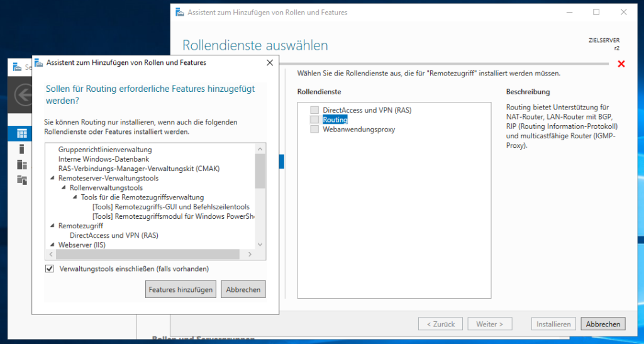Click horizontal scroll left arrow in feature list
Screen dimensions: 644x344
(x=51, y=255)
